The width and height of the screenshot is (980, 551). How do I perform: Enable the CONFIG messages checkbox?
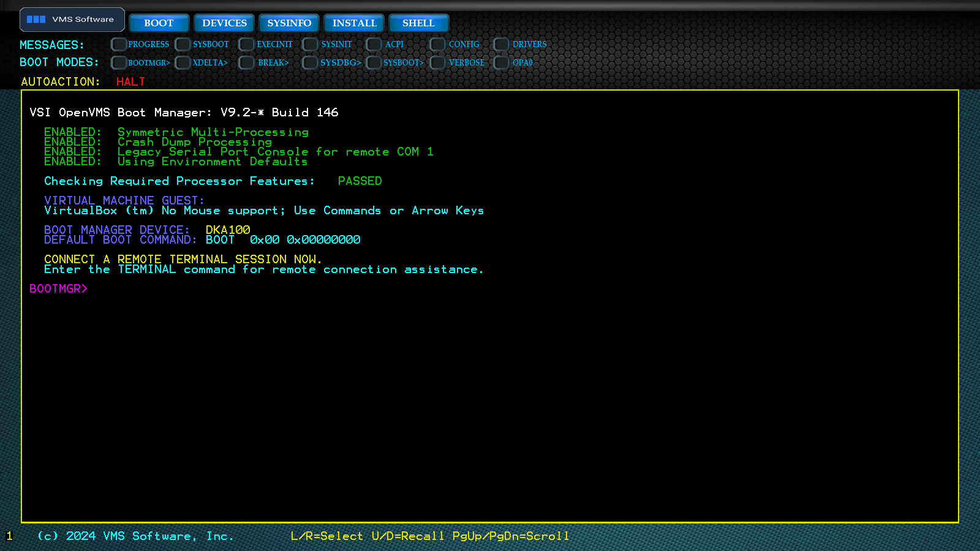(x=437, y=44)
